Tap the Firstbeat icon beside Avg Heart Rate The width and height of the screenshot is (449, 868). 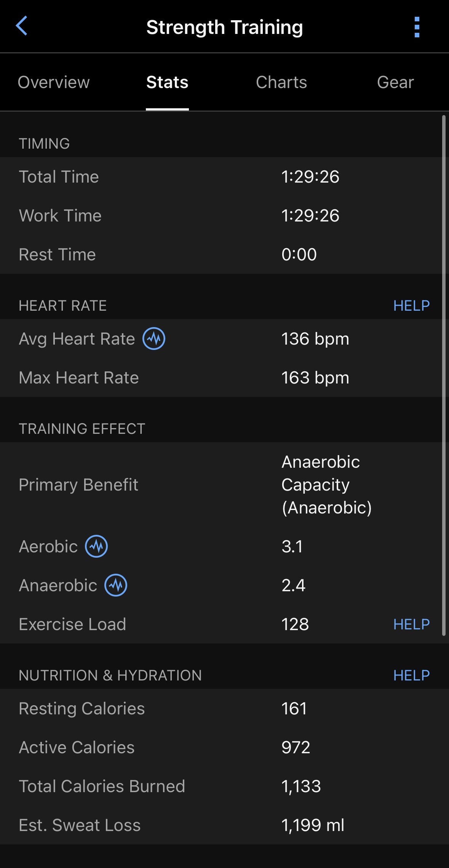[154, 339]
